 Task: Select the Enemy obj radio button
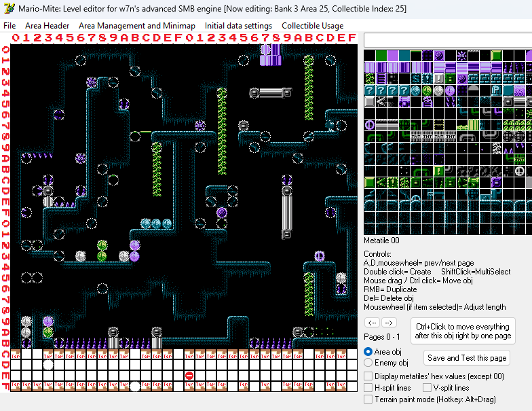pos(368,363)
